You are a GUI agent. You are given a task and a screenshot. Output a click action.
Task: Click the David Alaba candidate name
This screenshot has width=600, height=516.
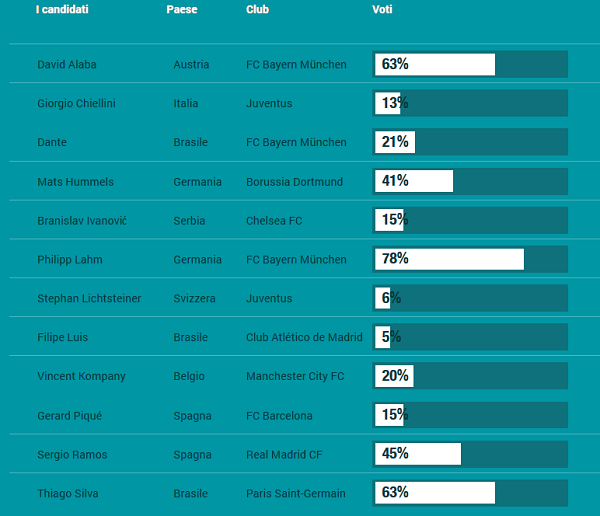(67, 65)
